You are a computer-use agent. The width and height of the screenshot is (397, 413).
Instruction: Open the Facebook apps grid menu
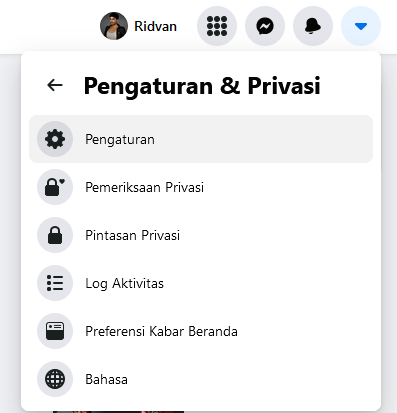pyautogui.click(x=217, y=26)
